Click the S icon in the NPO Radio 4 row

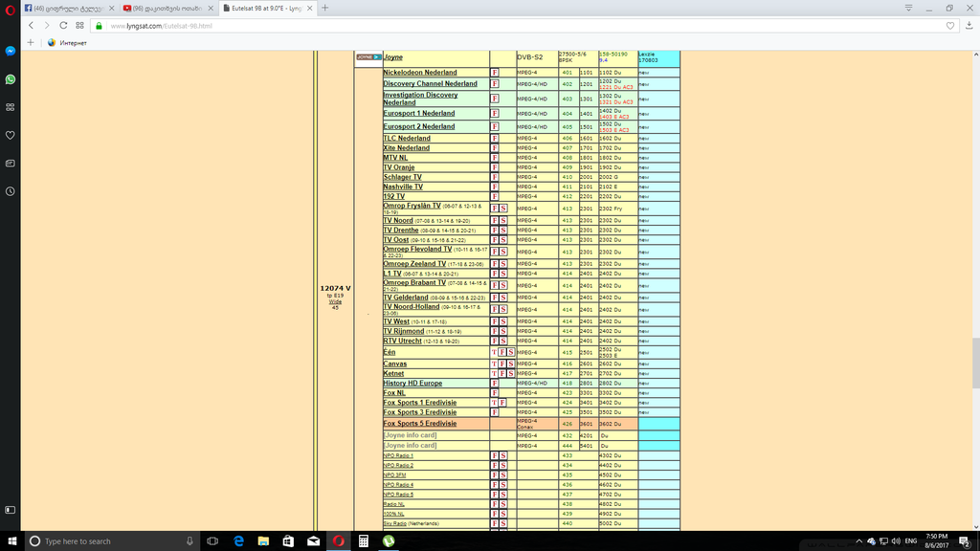(x=503, y=485)
